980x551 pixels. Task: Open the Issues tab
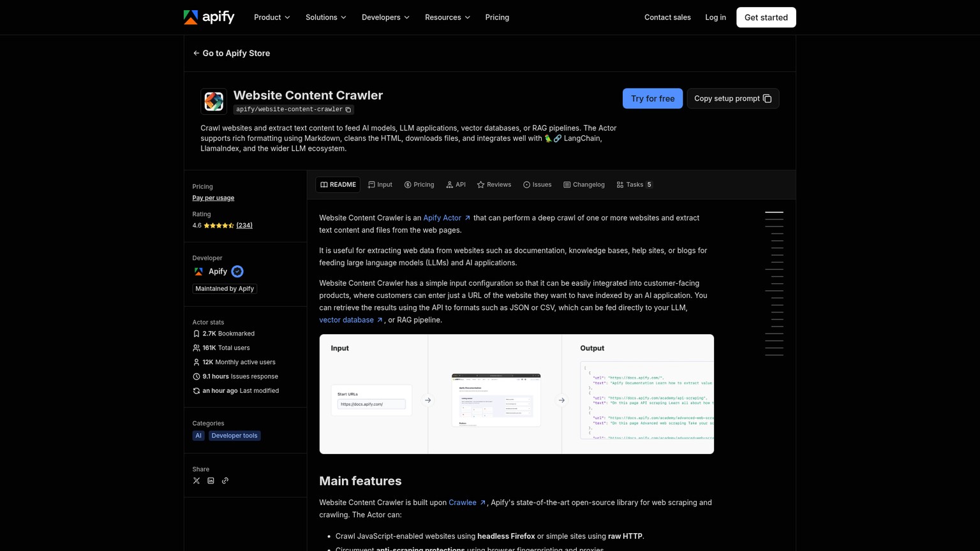point(537,185)
